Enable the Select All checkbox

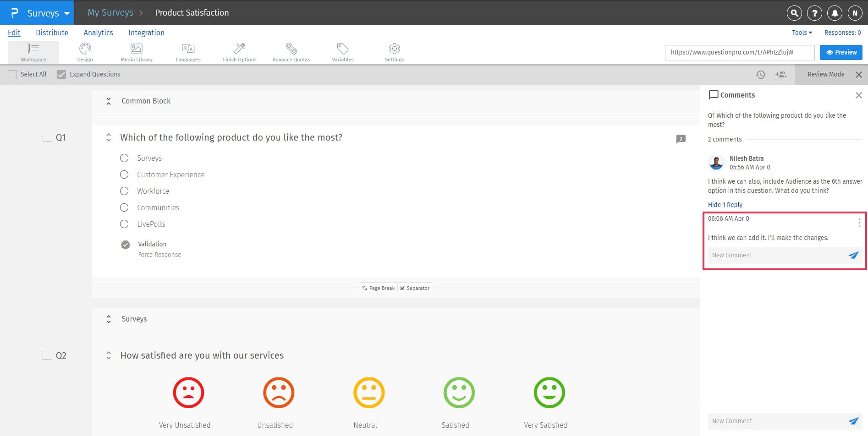click(12, 74)
